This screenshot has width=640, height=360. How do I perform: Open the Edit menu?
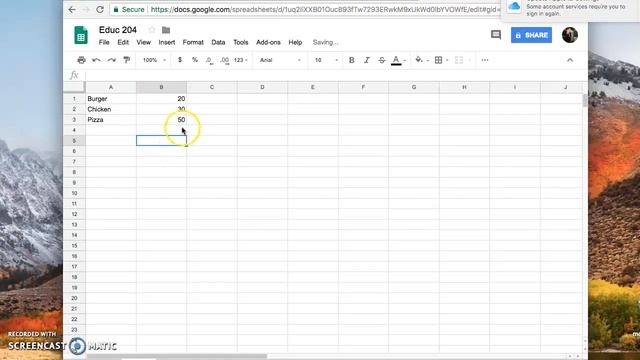coord(123,42)
